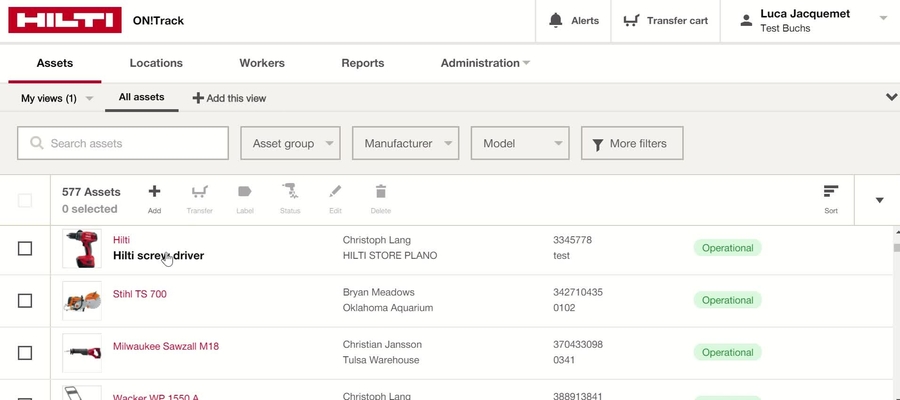Click the ON!Track application title
The height and width of the screenshot is (400, 900).
click(x=158, y=21)
